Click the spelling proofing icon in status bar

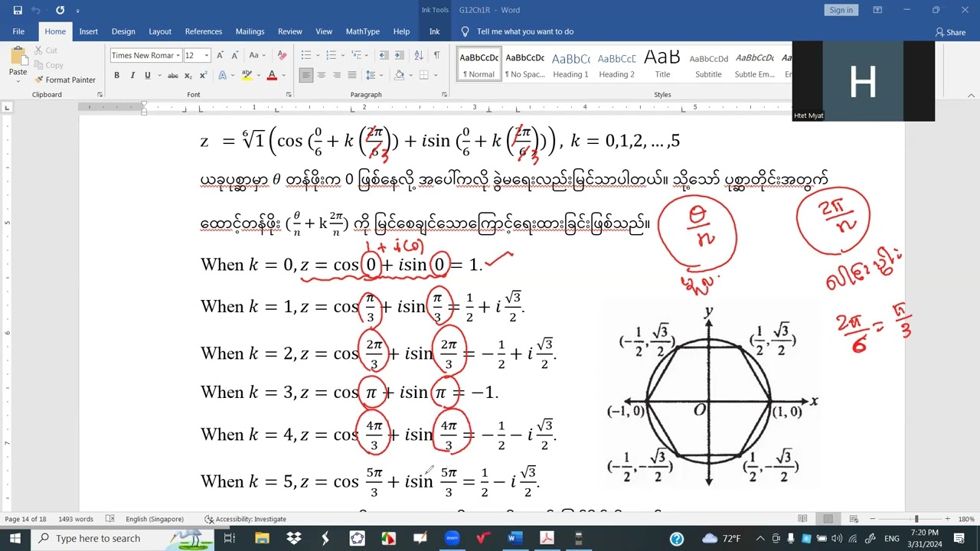[109, 519]
